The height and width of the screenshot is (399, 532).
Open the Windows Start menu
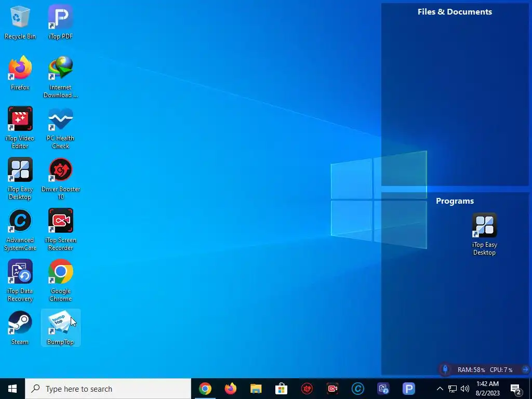click(12, 389)
